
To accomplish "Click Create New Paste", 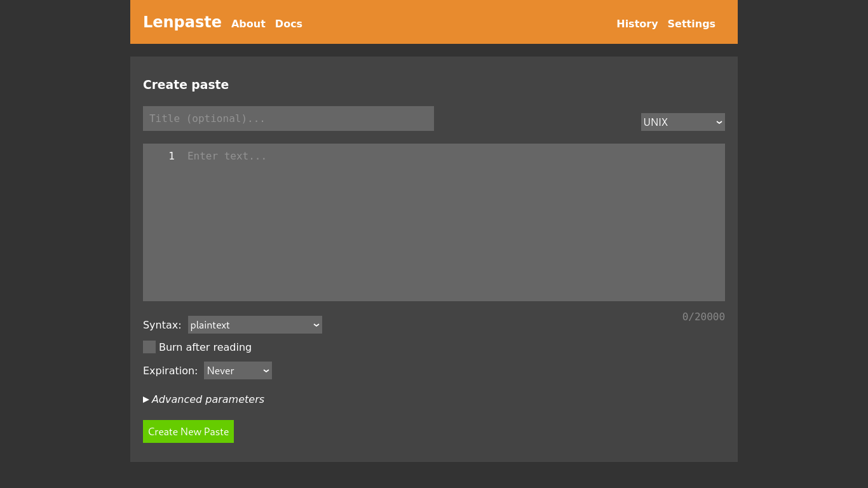I will pyautogui.click(x=188, y=431).
